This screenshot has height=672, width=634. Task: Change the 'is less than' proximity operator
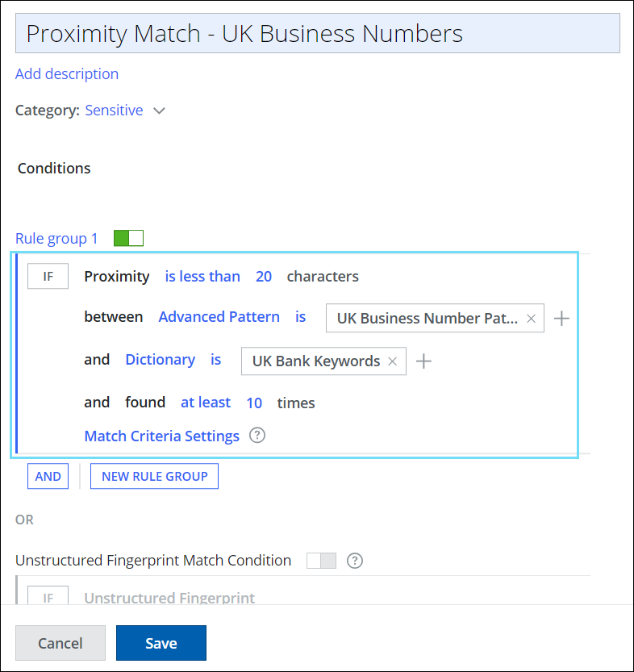coord(202,276)
